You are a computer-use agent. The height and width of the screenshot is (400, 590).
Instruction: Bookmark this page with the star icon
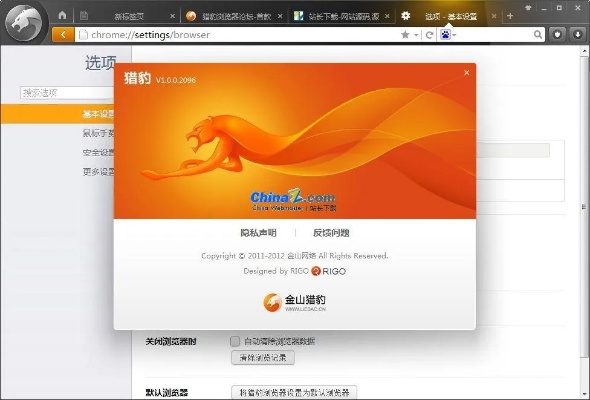click(405, 35)
